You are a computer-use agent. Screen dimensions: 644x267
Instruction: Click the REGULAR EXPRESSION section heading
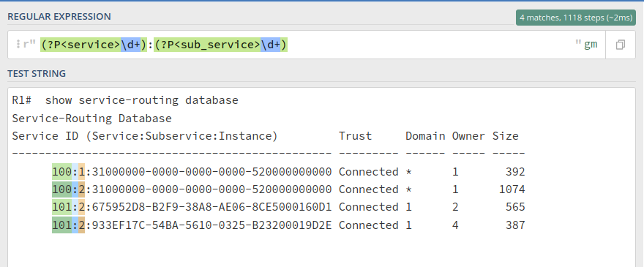59,17
